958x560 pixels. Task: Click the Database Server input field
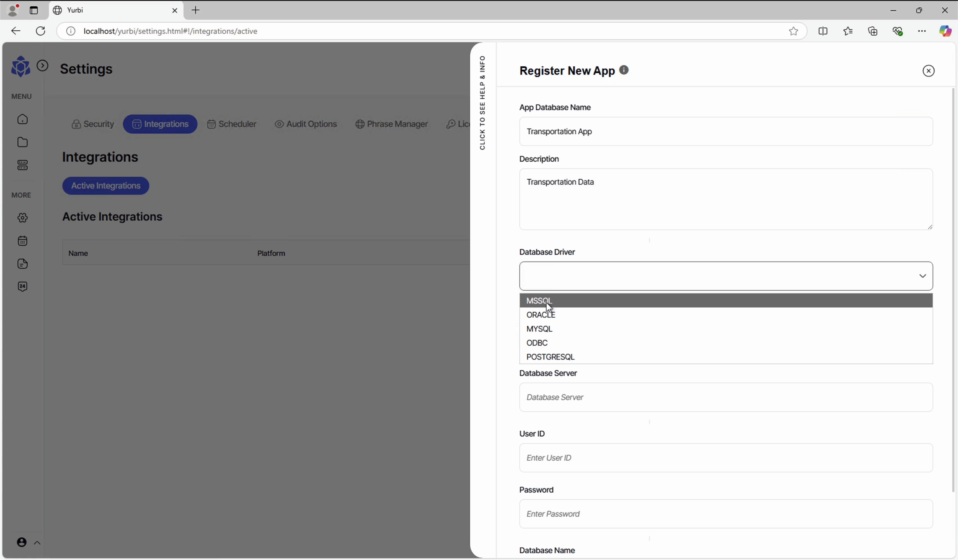(x=725, y=397)
